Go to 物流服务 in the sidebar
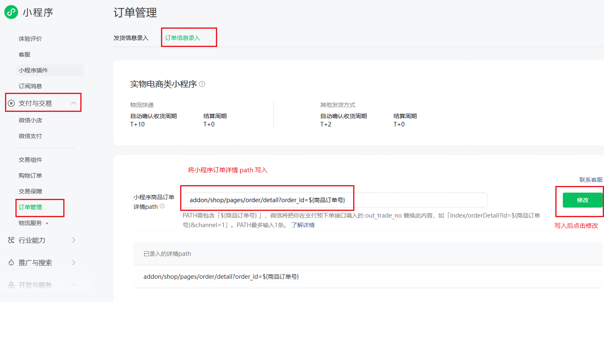The image size is (604, 364). pyautogui.click(x=30, y=223)
